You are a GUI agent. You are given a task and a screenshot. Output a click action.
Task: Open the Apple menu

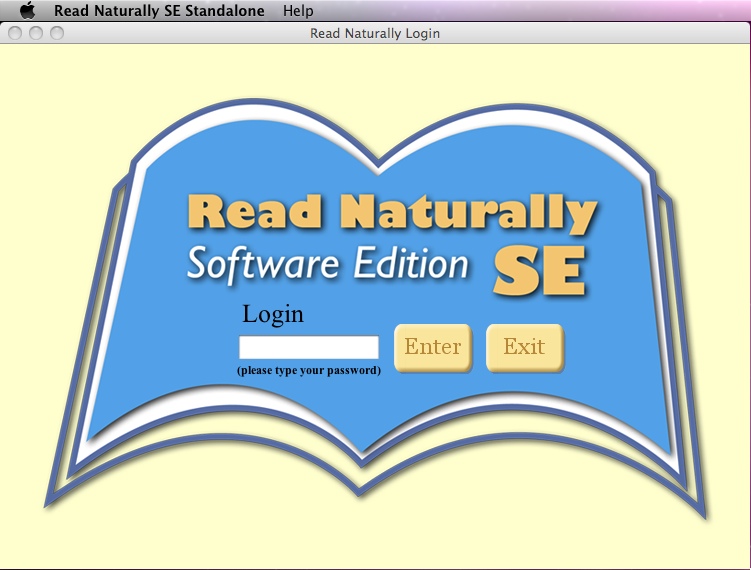(x=27, y=11)
